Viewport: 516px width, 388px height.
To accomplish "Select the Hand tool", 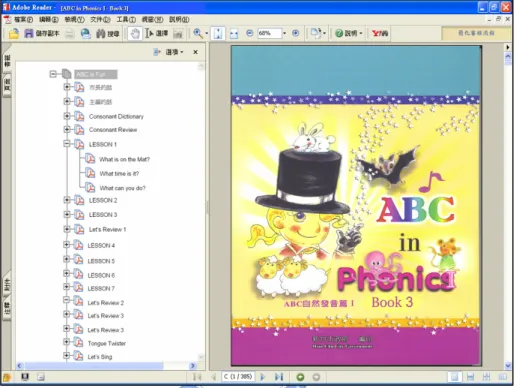I will click(135, 33).
